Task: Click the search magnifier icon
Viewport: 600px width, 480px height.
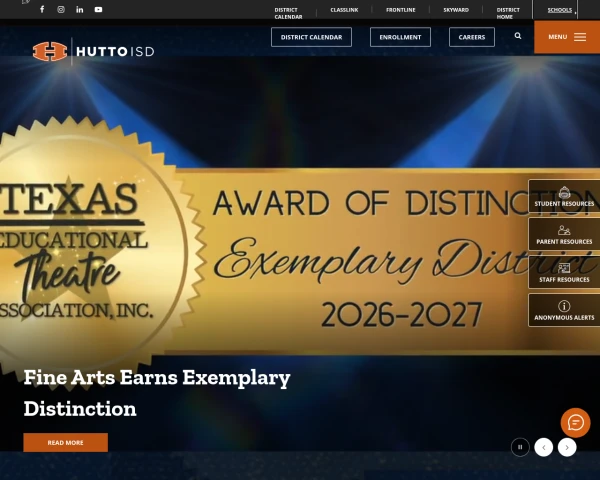Action: click(x=518, y=36)
